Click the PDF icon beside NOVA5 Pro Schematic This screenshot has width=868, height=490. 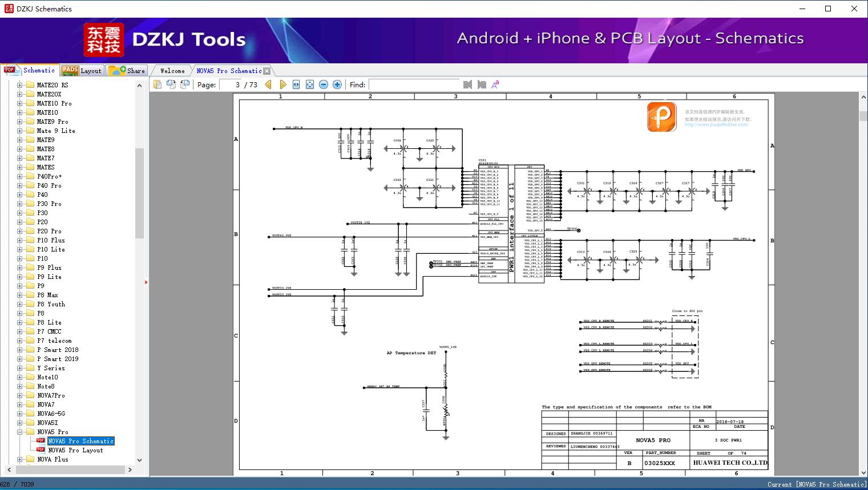pos(41,441)
